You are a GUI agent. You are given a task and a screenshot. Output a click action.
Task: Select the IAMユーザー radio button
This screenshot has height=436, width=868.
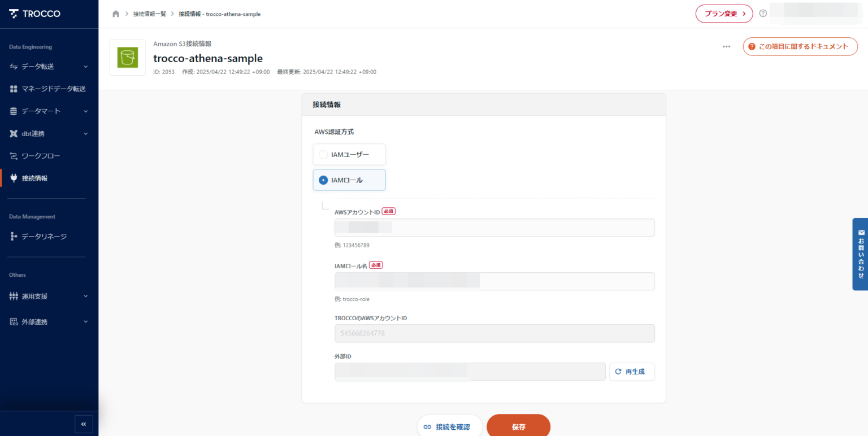[x=323, y=154]
